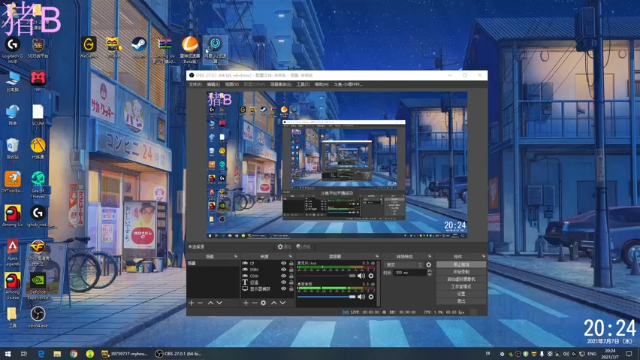The width and height of the screenshot is (640, 360).
Task: Open Google Chrome from the taskbar
Action: click(73, 354)
